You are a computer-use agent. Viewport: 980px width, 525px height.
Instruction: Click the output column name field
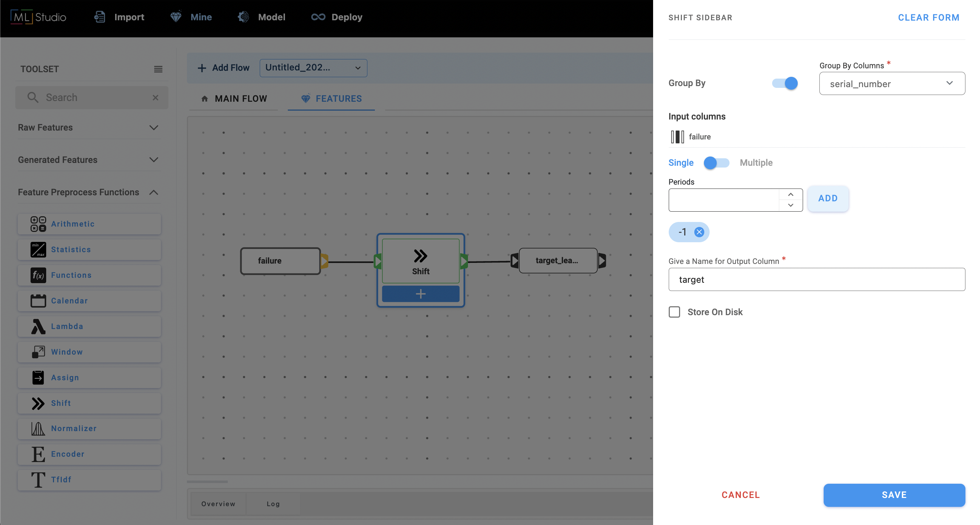817,280
